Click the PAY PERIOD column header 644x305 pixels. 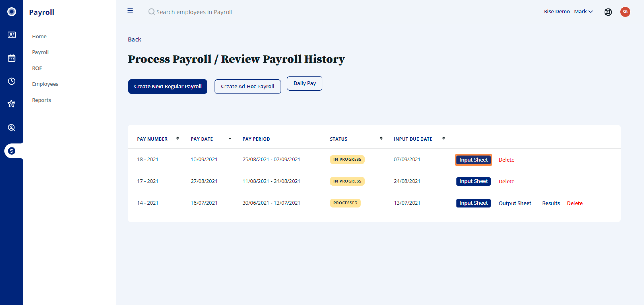pos(256,139)
